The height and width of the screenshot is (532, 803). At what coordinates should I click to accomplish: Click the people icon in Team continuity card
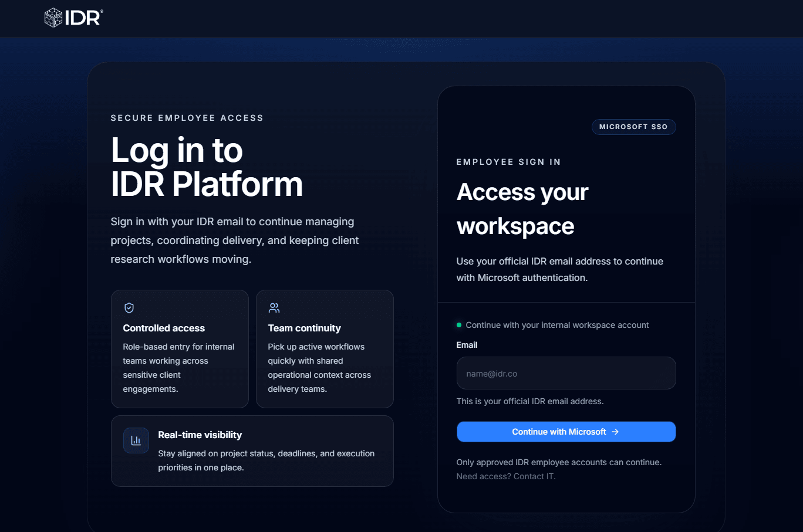274,308
